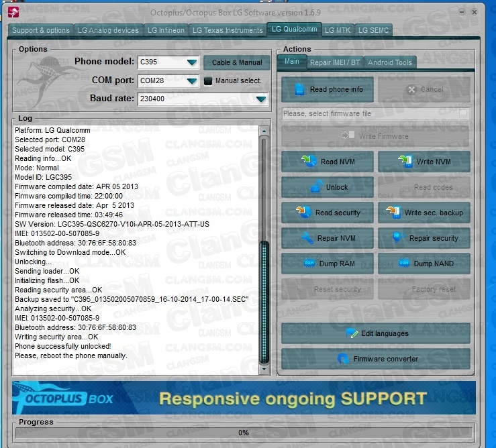
Task: Open the Repair IMEI / BT tab
Action: [x=335, y=62]
